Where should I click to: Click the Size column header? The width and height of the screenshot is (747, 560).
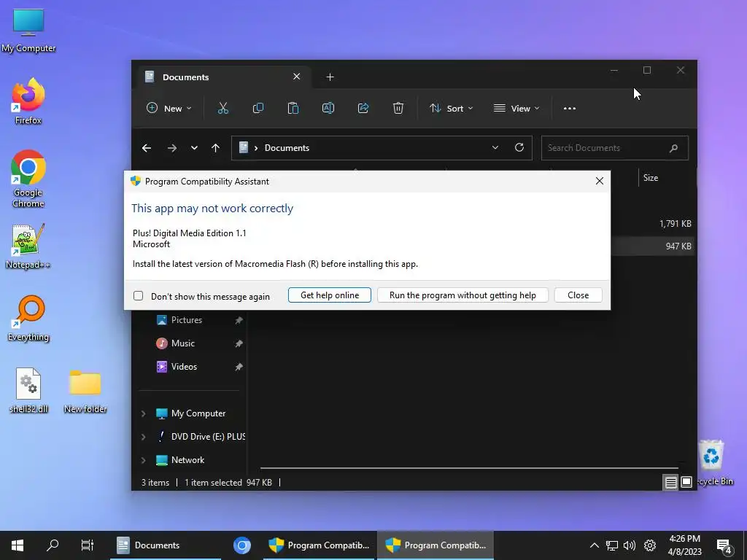click(650, 178)
